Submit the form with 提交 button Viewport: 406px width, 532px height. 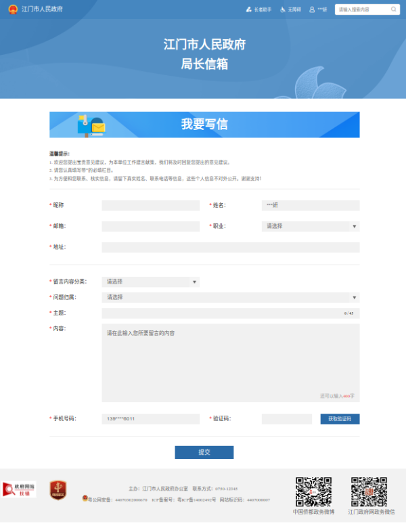point(204,452)
